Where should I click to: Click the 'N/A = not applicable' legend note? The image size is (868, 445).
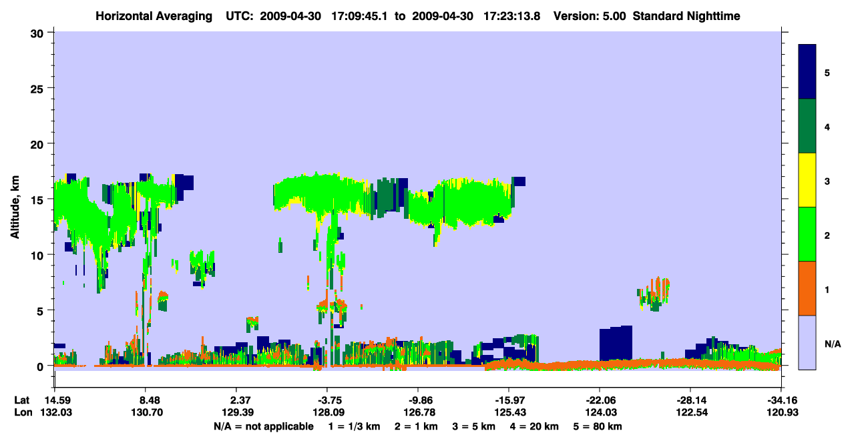(263, 426)
